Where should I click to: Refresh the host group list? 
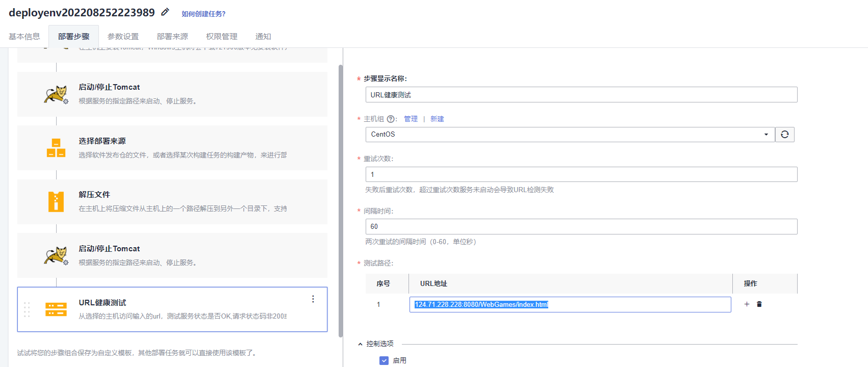(785, 135)
